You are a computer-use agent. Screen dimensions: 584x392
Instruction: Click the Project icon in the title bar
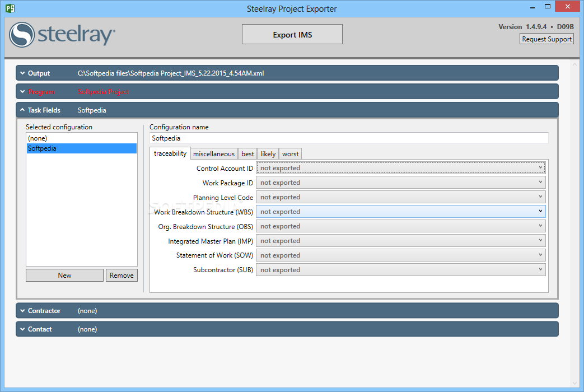[10, 8]
